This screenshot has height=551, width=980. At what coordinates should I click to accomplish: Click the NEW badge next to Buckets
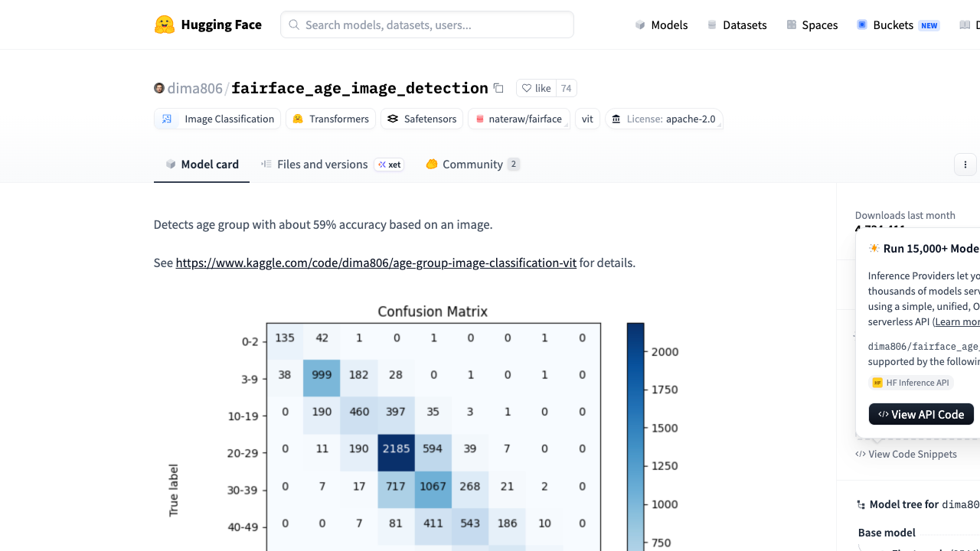pyautogui.click(x=929, y=25)
